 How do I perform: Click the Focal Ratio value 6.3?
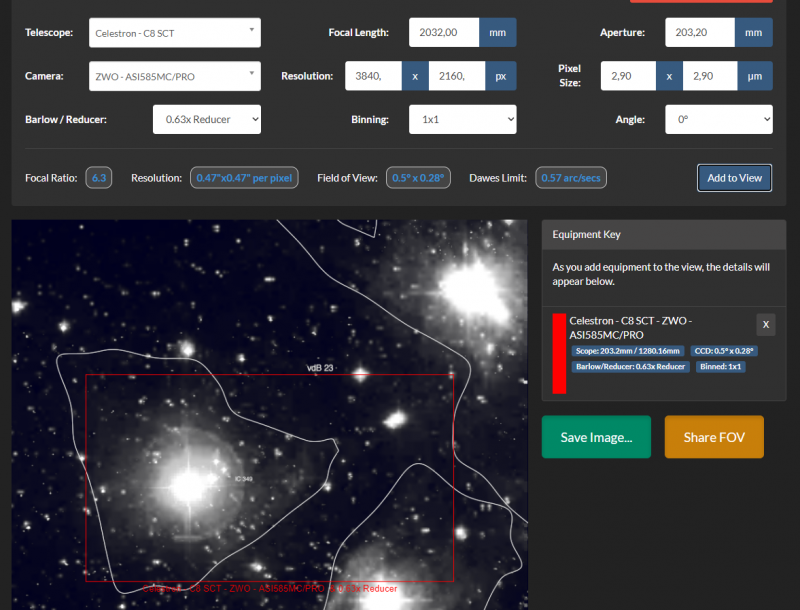tap(99, 178)
